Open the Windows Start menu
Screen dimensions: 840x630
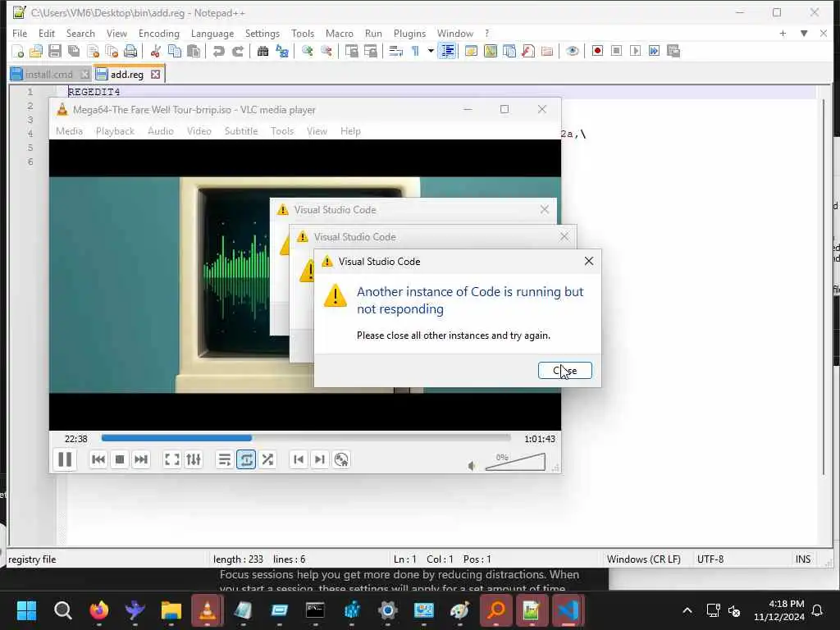[x=27, y=610]
